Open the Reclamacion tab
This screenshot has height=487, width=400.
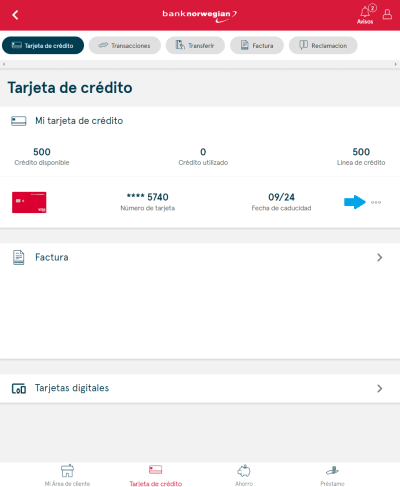click(x=323, y=45)
